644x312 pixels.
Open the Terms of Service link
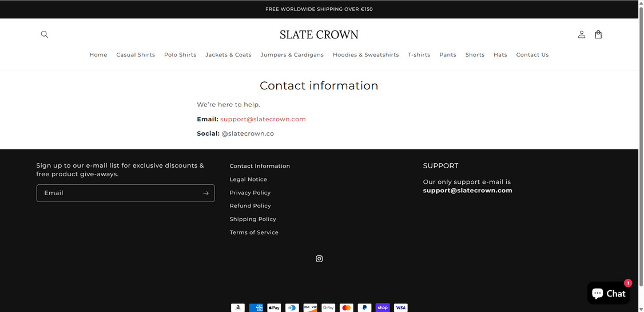click(254, 232)
